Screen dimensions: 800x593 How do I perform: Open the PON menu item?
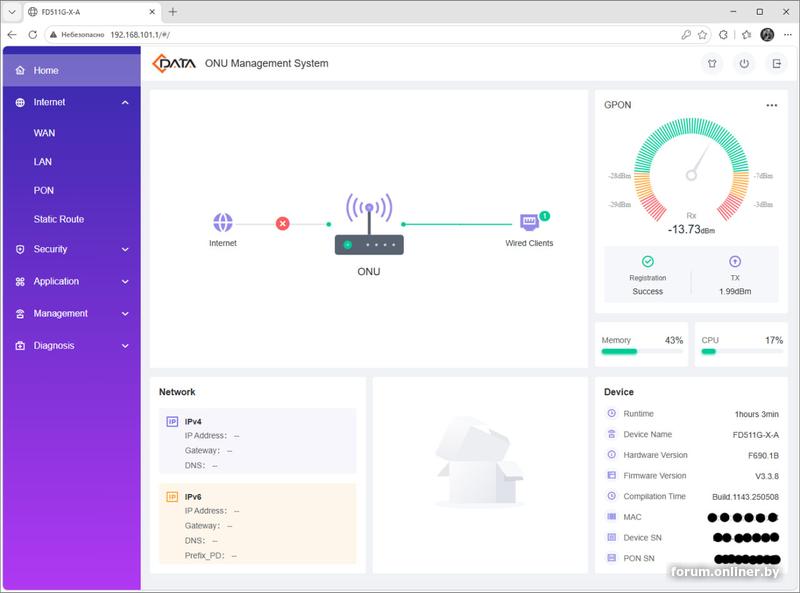pos(44,190)
